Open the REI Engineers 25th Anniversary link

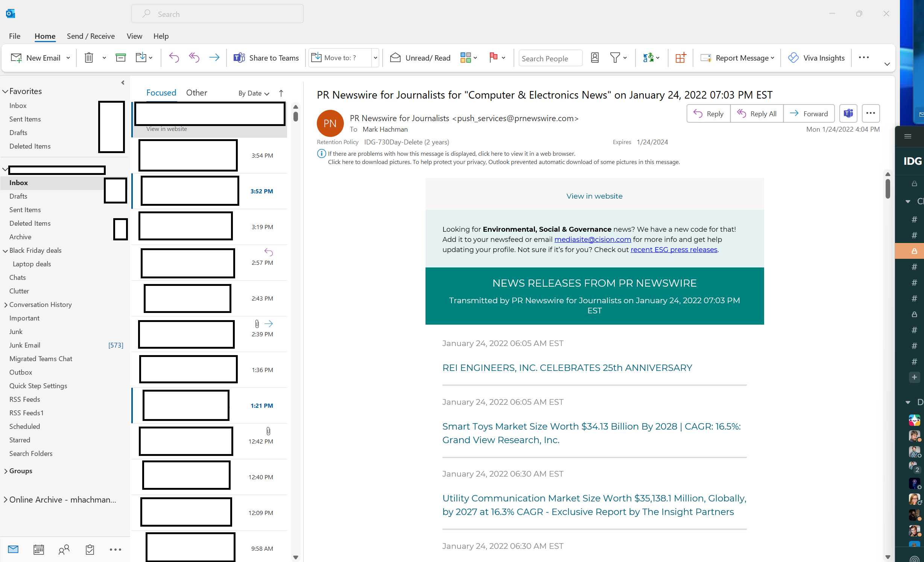[x=567, y=368]
